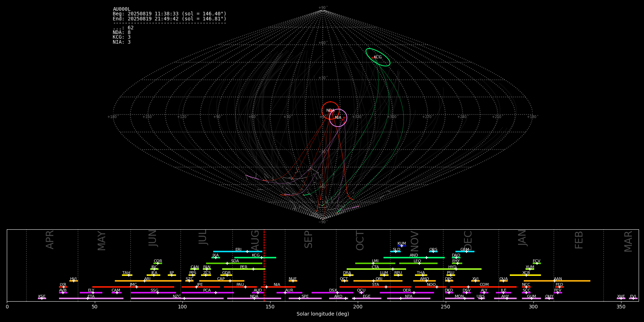644x322 pixels.
Task: Click the FEB month label in timeline
Action: [x=579, y=240]
